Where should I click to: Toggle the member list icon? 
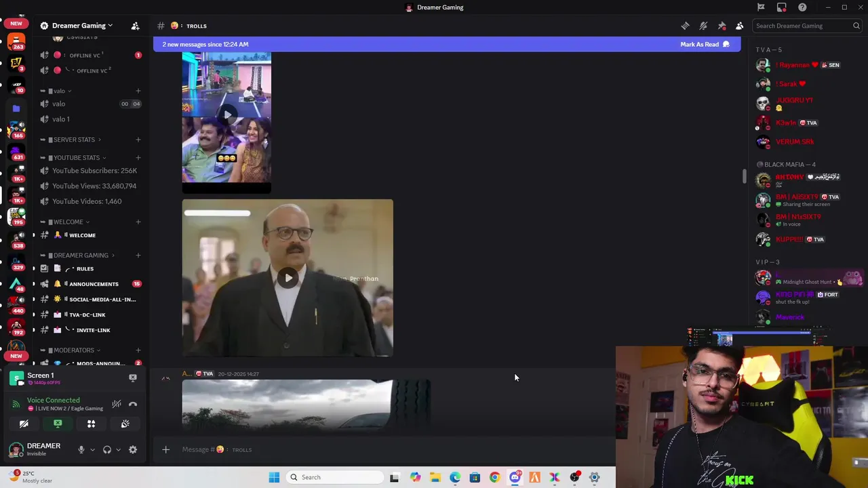click(x=739, y=26)
